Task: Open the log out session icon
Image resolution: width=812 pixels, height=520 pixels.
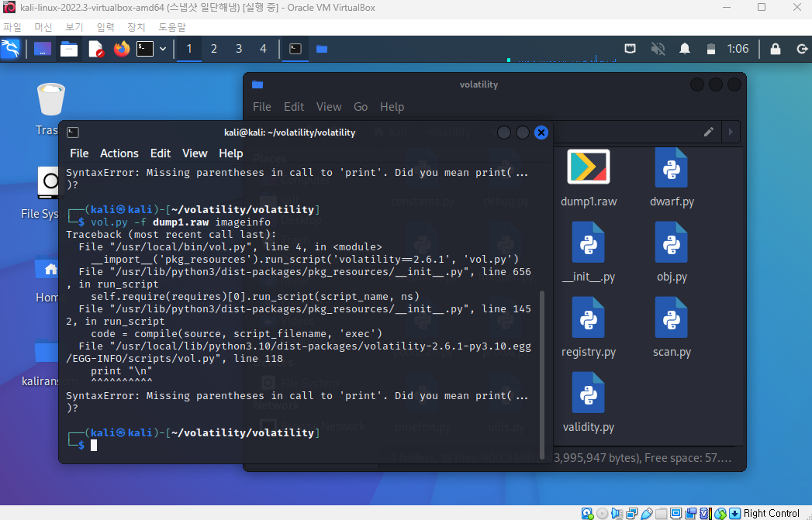Action: pos(802,49)
